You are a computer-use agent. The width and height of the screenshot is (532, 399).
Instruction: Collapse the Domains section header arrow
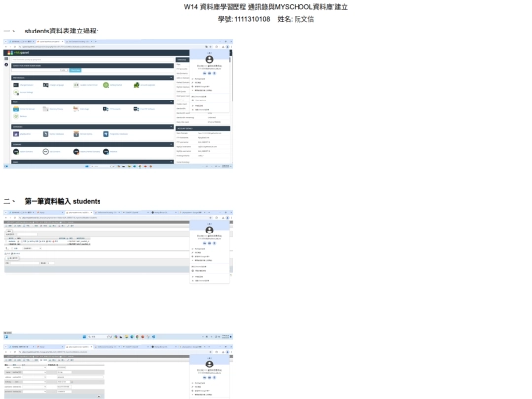(x=171, y=144)
